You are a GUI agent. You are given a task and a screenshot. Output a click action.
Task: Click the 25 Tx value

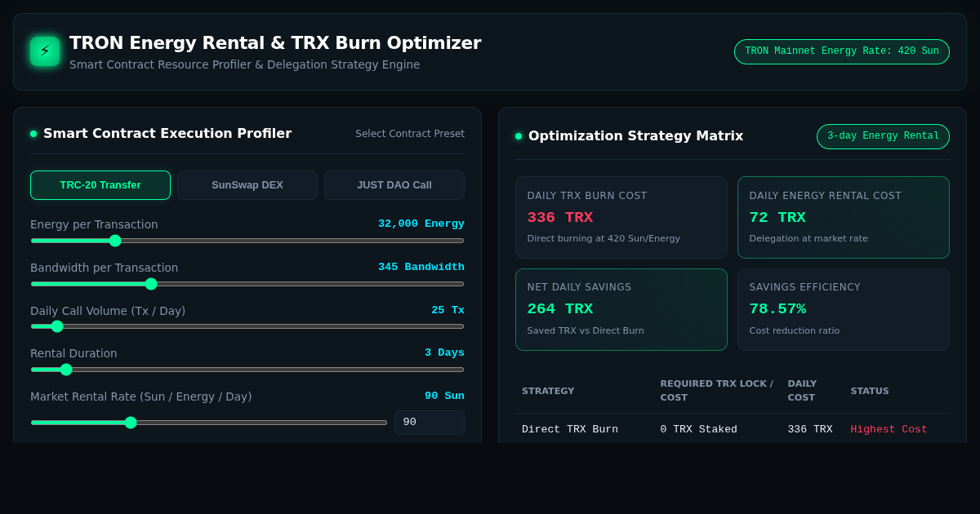click(448, 310)
